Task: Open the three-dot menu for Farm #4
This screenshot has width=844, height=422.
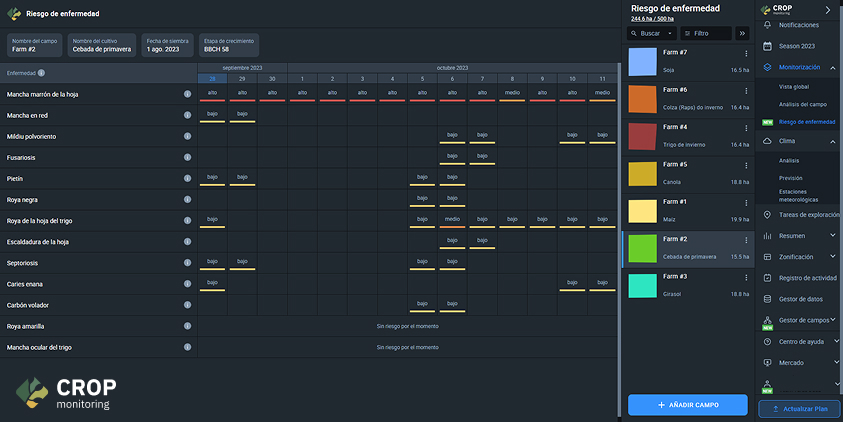Action: (x=746, y=128)
